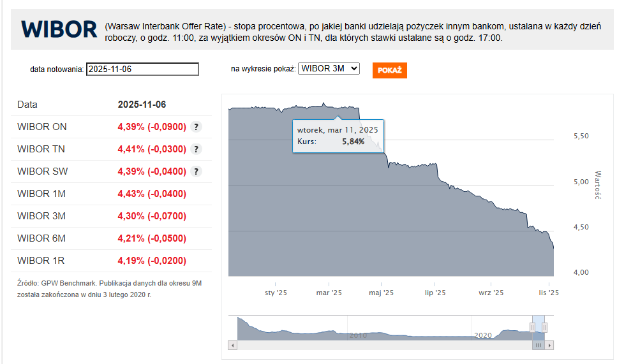Screen dimensions: 617x364
Task: Click the WIBOR logo heading
Action: [x=59, y=29]
